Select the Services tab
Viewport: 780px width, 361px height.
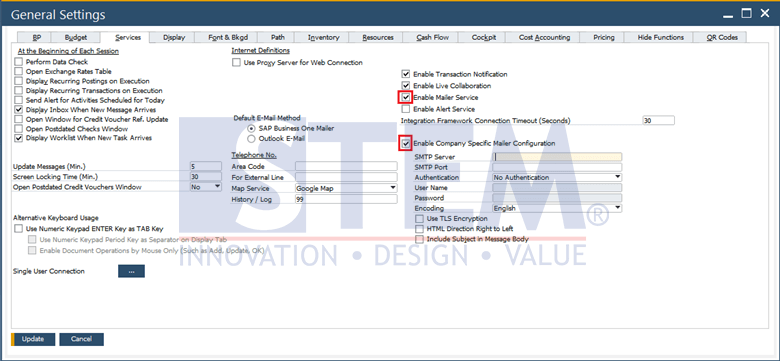point(128,37)
